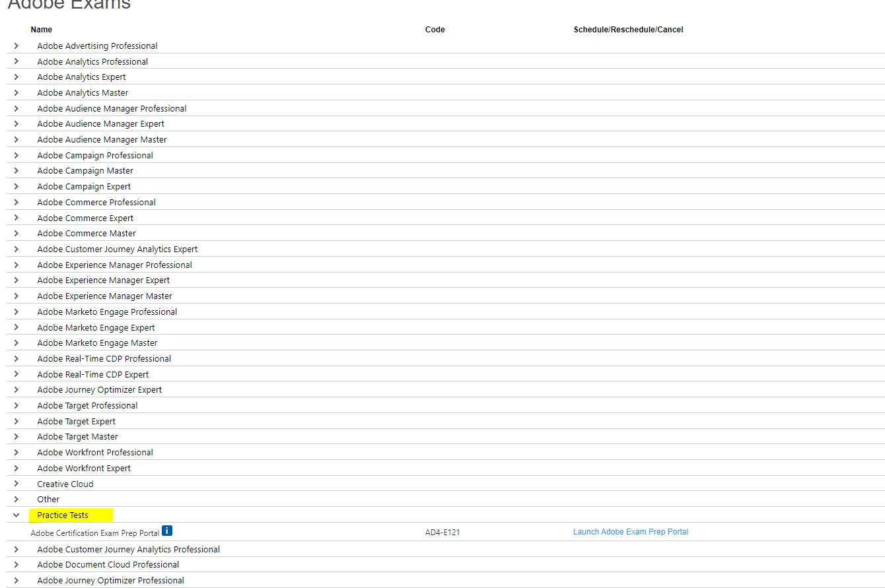Screen dimensions: 885x588
Task: Expand Adobe Workfront Professional chevron
Action: [17, 452]
